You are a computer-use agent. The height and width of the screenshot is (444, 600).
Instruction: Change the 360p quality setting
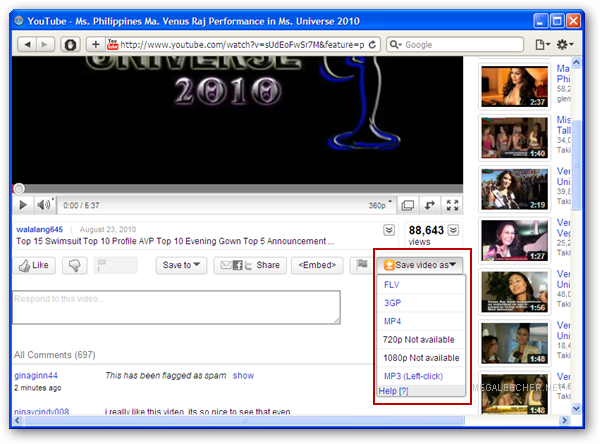click(380, 206)
